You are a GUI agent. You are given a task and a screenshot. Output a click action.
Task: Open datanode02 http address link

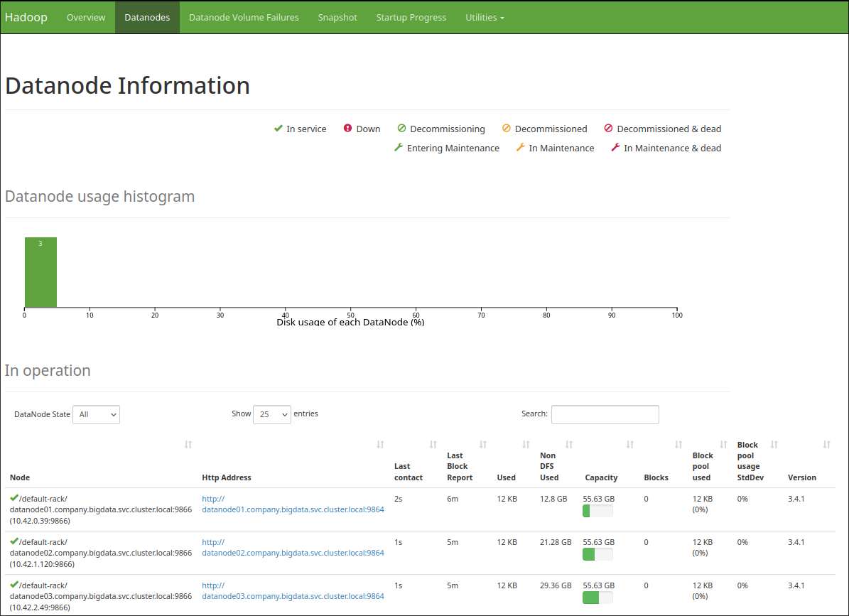pyautogui.click(x=293, y=547)
